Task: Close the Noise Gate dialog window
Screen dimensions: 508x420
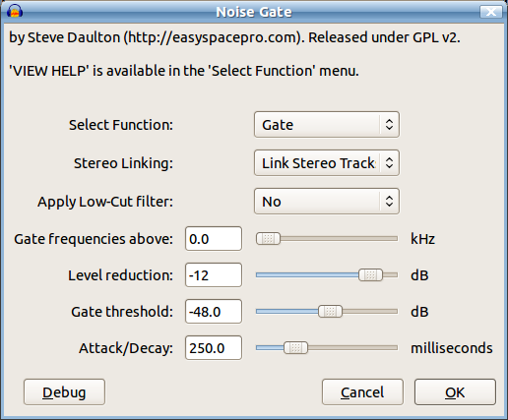Action: (491, 12)
